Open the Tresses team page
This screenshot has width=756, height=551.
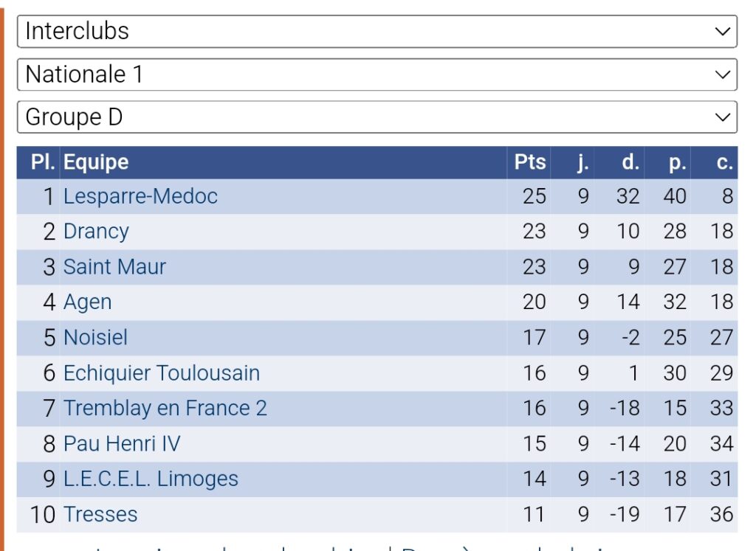tap(100, 515)
